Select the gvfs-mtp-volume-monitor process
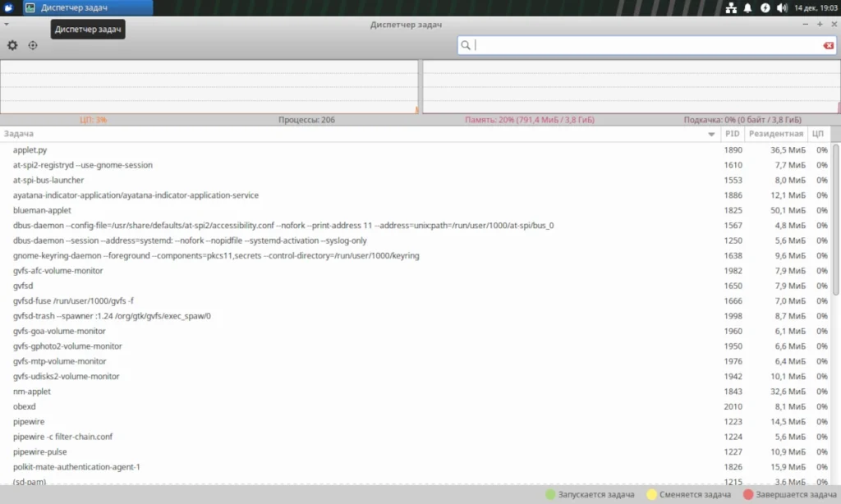 point(416,361)
